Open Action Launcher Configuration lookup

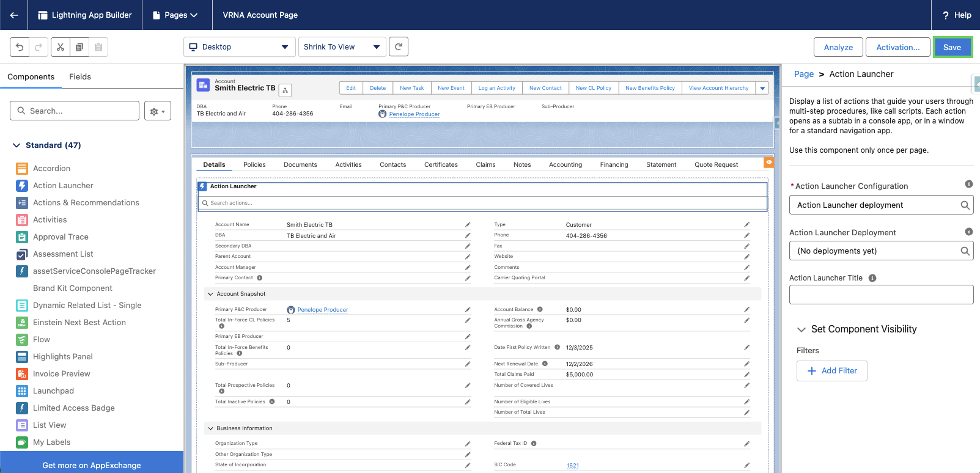[881, 205]
